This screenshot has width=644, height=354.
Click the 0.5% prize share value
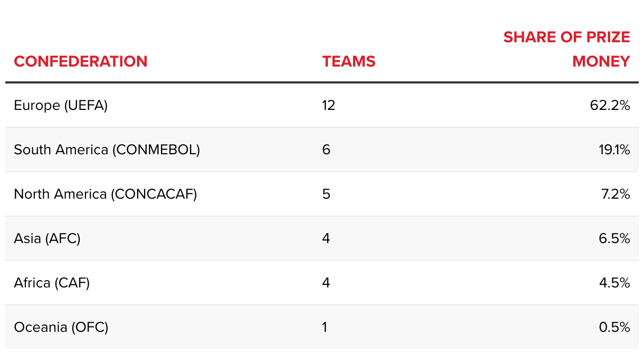(x=614, y=328)
